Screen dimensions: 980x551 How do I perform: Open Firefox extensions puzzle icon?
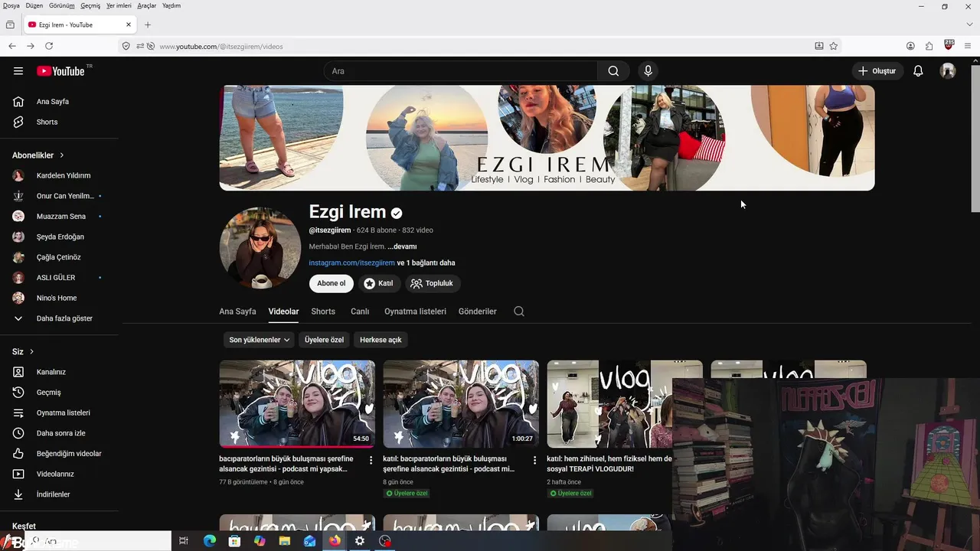click(929, 46)
